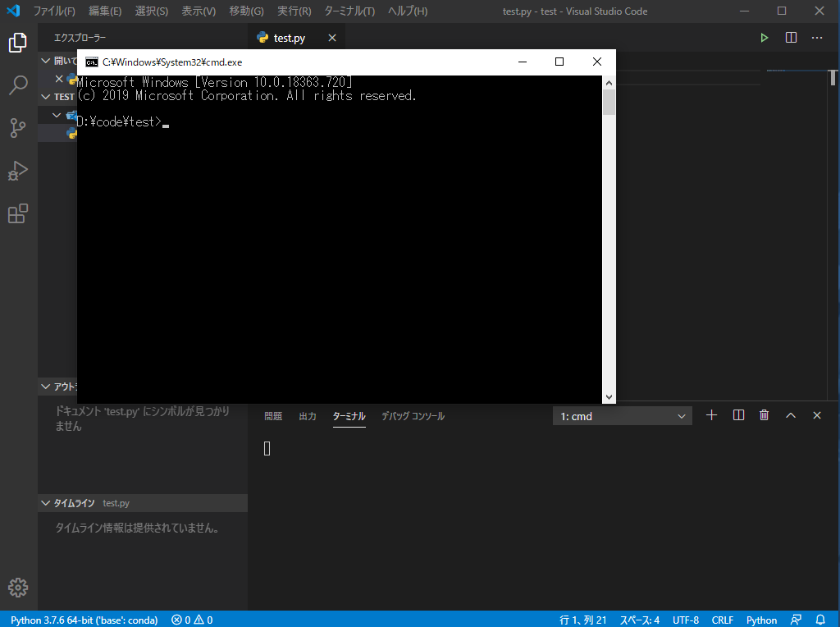Open the 表示(V) menu

(199, 11)
